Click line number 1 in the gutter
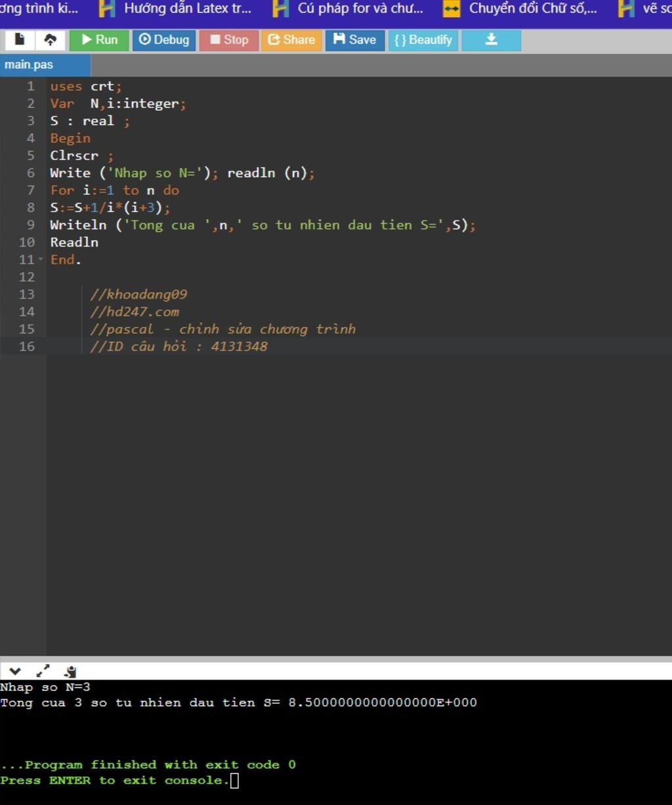Screen dimensions: 672x805 (x=30, y=86)
